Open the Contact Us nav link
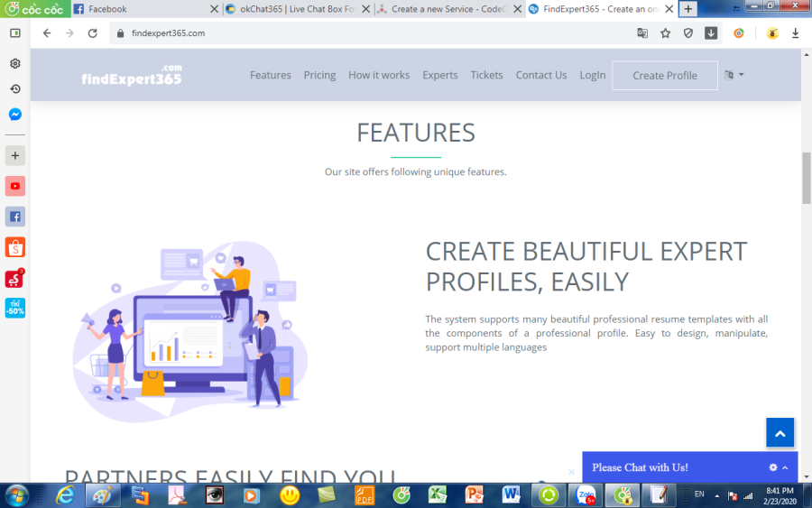 tap(541, 75)
